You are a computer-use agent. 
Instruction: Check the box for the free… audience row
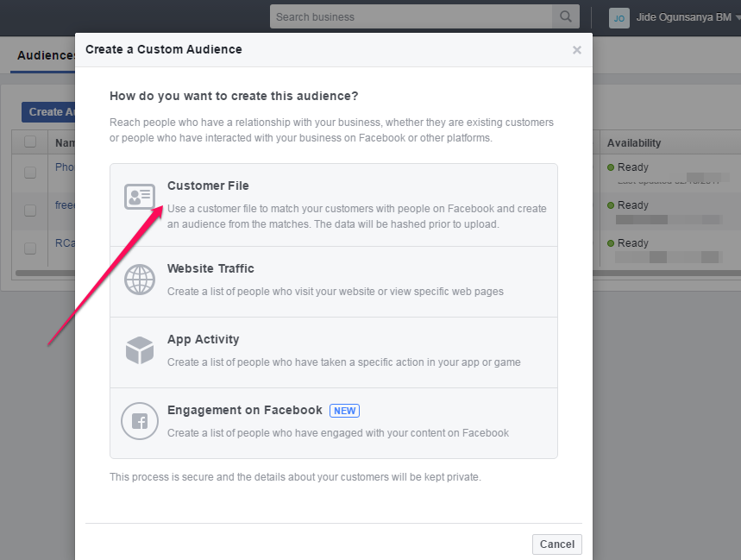point(30,210)
